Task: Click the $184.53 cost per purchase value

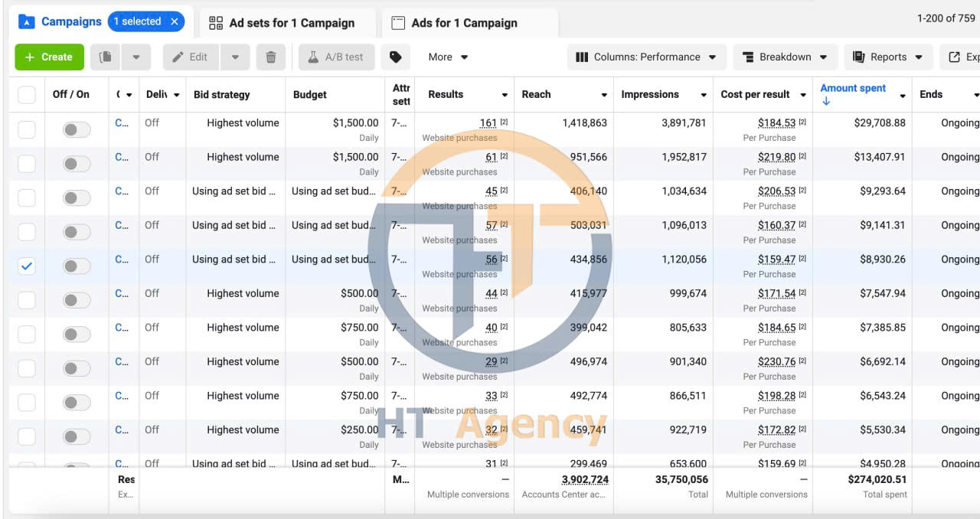Action: (x=776, y=122)
